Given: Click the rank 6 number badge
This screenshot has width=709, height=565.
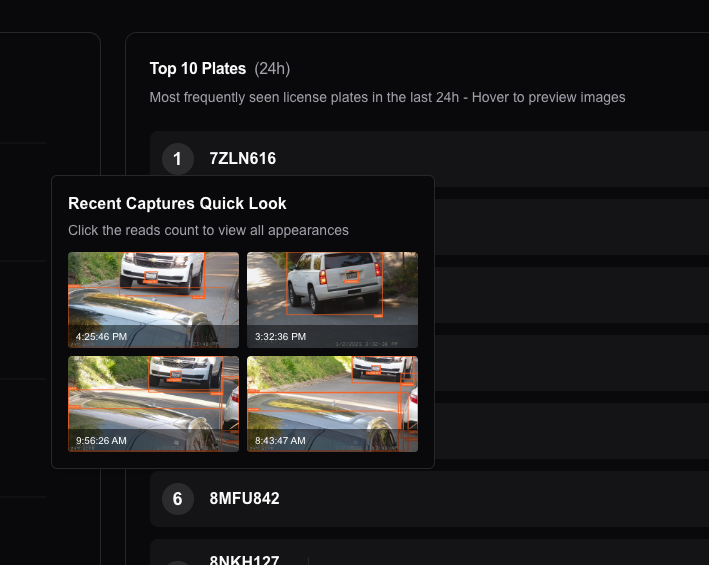Looking at the screenshot, I should [x=177, y=498].
